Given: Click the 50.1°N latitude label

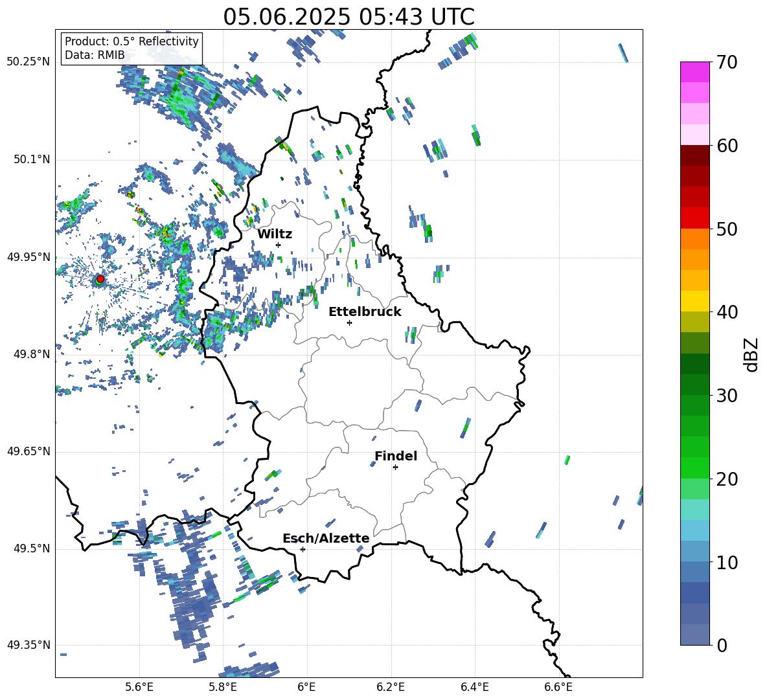Looking at the screenshot, I should pos(31,159).
